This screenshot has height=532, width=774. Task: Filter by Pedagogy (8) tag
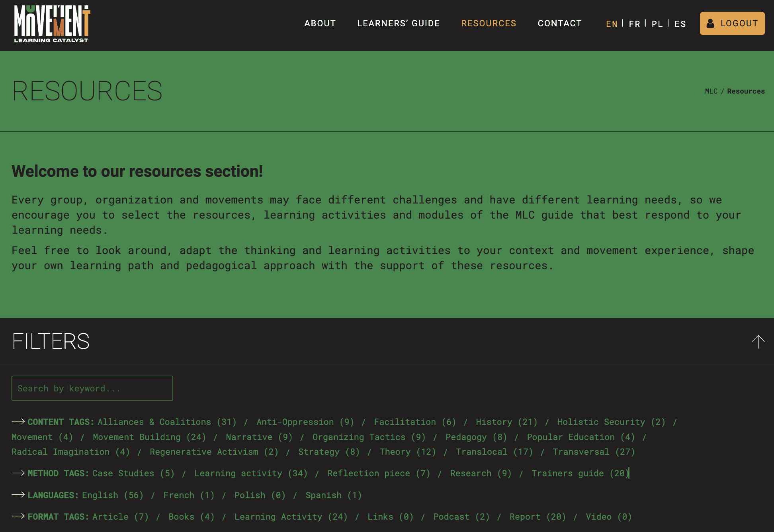tap(476, 437)
